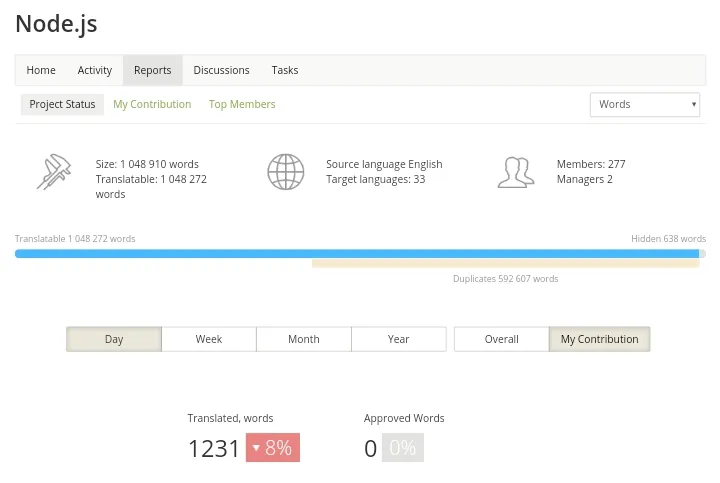
Task: Click "Source language English" text
Action: (x=384, y=164)
